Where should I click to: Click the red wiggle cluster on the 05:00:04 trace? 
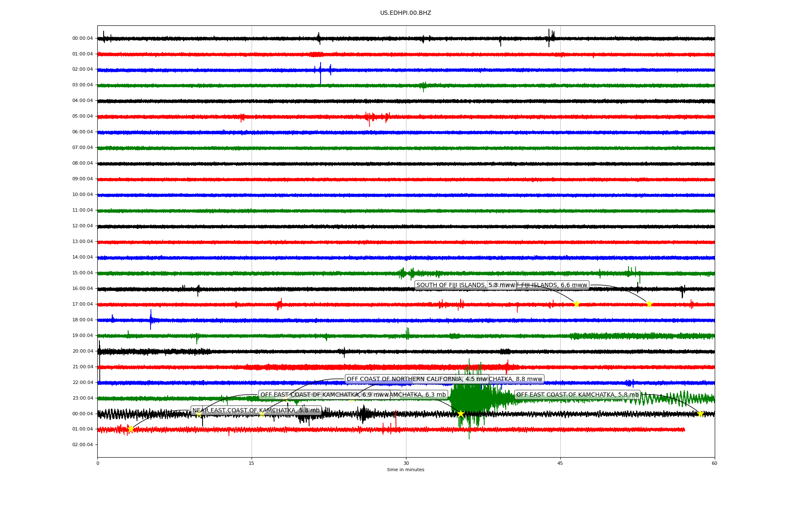click(377, 117)
